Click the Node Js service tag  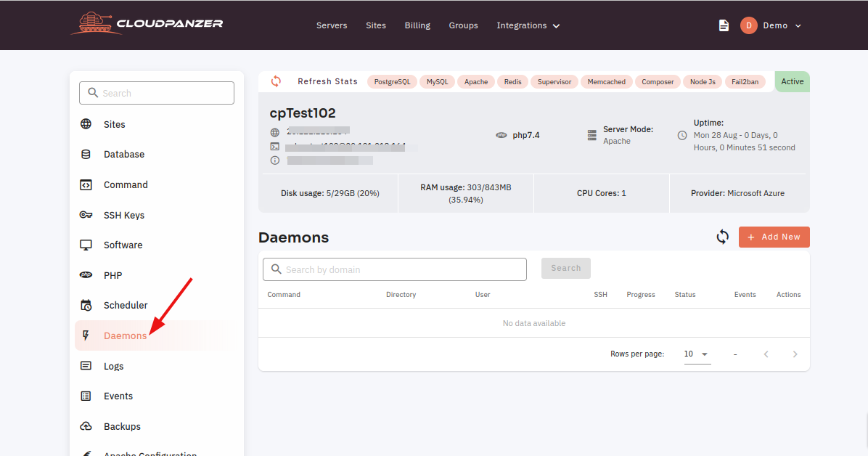703,82
